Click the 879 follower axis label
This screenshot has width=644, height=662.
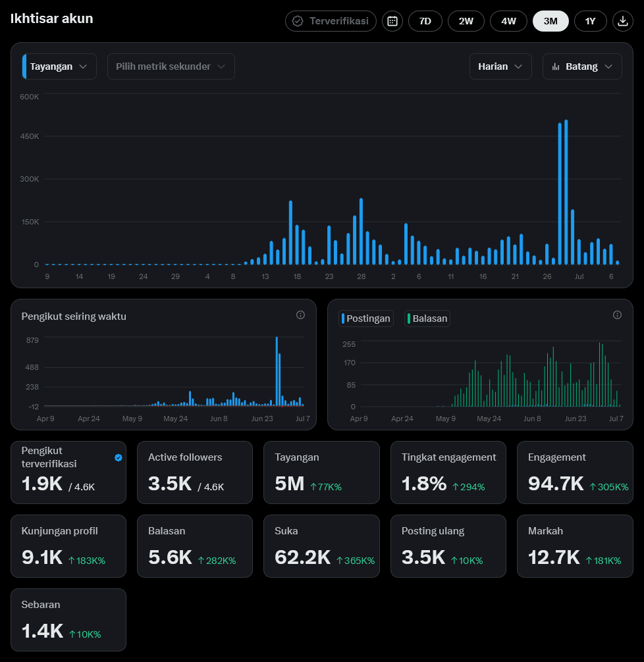[32, 340]
